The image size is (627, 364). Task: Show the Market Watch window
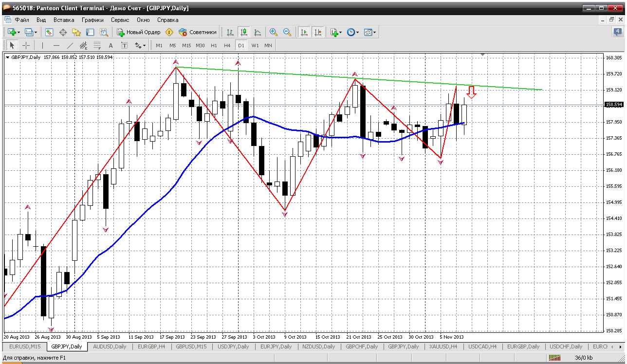tap(49, 32)
